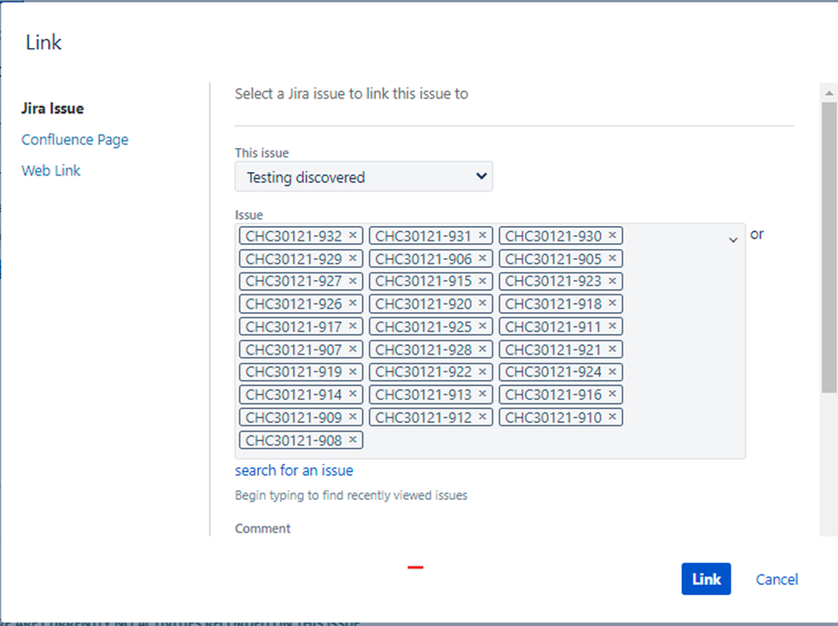
Task: Remove issue tag CHC30121-928
Action: coord(482,349)
